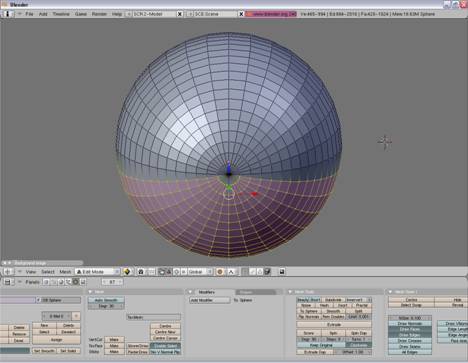Click the OB:Sphere name field

click(61, 300)
